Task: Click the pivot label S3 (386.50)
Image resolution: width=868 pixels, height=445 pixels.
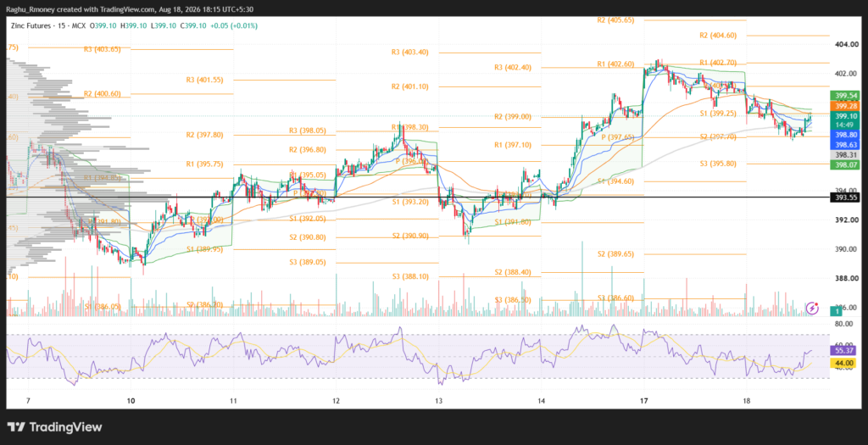Action: (x=513, y=300)
